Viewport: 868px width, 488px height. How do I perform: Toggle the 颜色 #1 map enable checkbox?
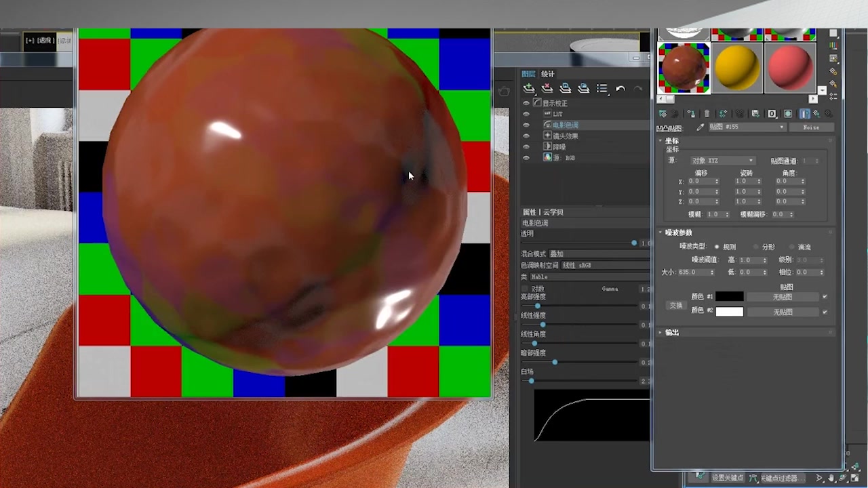(825, 297)
